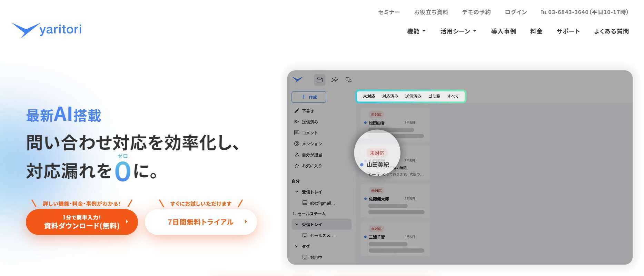Click the 7日間無料トライアル button
The image size is (644, 276).
coord(201,222)
